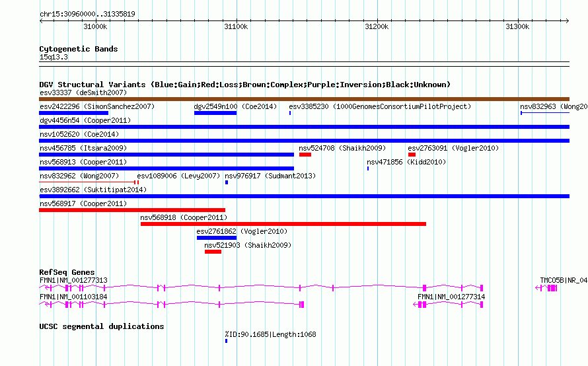
Task: Open the UCSC segmental duplications track title
Action: 102,326
